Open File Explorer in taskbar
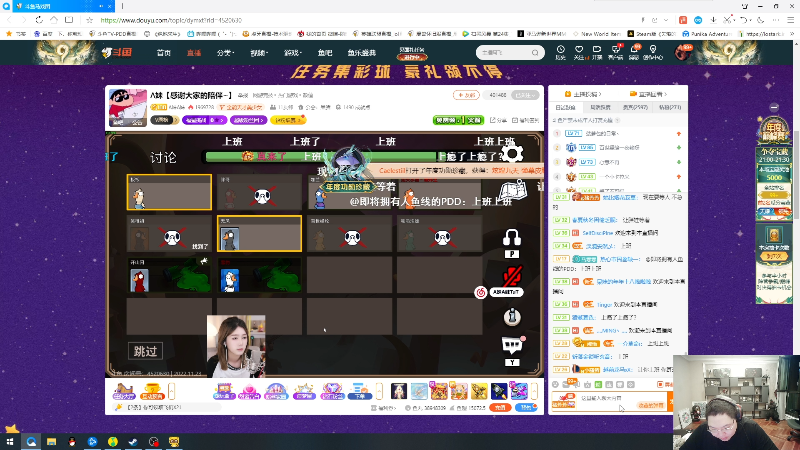 (52, 442)
